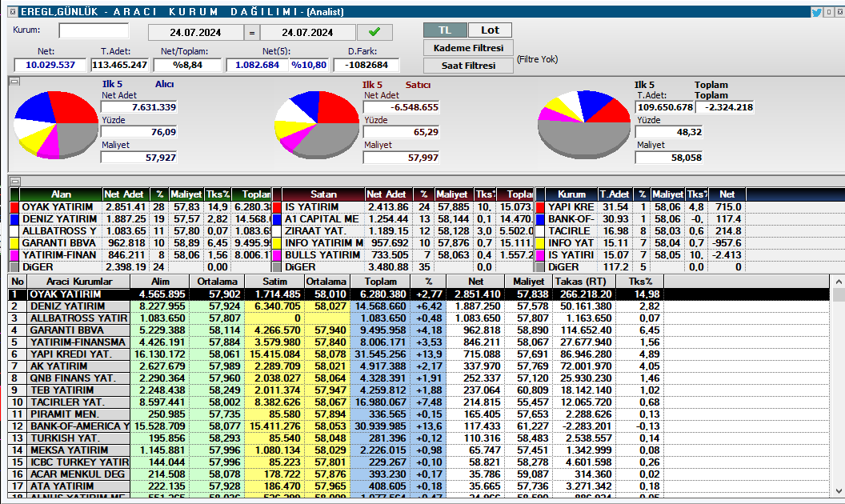Select the BANK-OF-AMERICA row in main table
The image size is (845, 504).
(418, 426)
